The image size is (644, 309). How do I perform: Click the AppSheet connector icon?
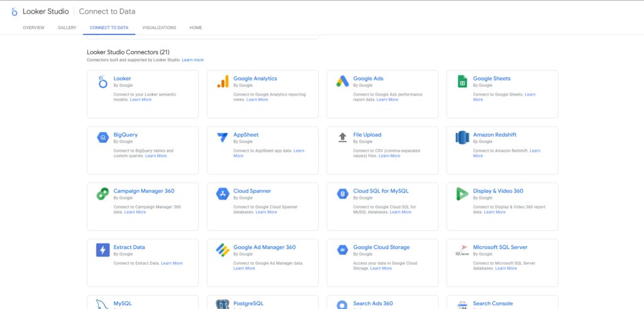pyautogui.click(x=223, y=138)
